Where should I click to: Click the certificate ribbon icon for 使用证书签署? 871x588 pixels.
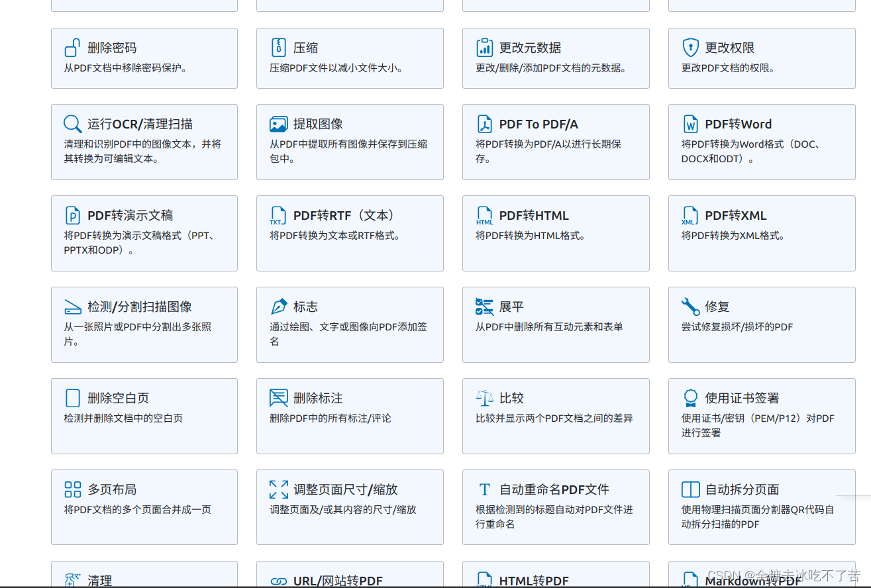pyautogui.click(x=691, y=398)
